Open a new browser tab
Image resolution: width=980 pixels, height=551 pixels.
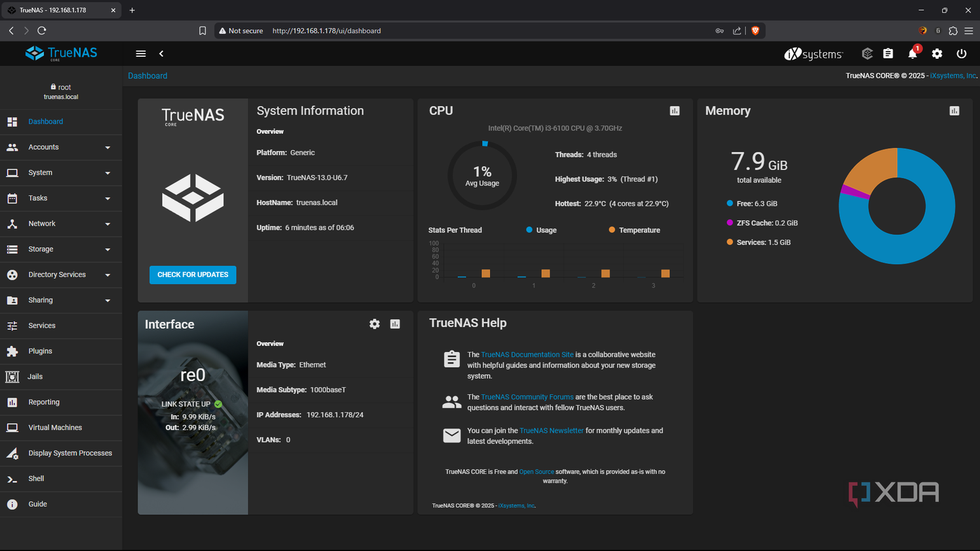(132, 10)
